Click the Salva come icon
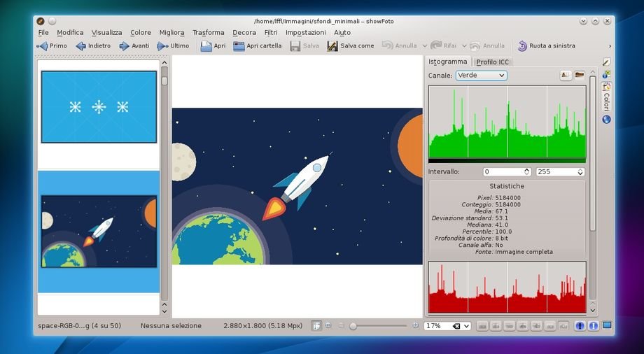 332,46
